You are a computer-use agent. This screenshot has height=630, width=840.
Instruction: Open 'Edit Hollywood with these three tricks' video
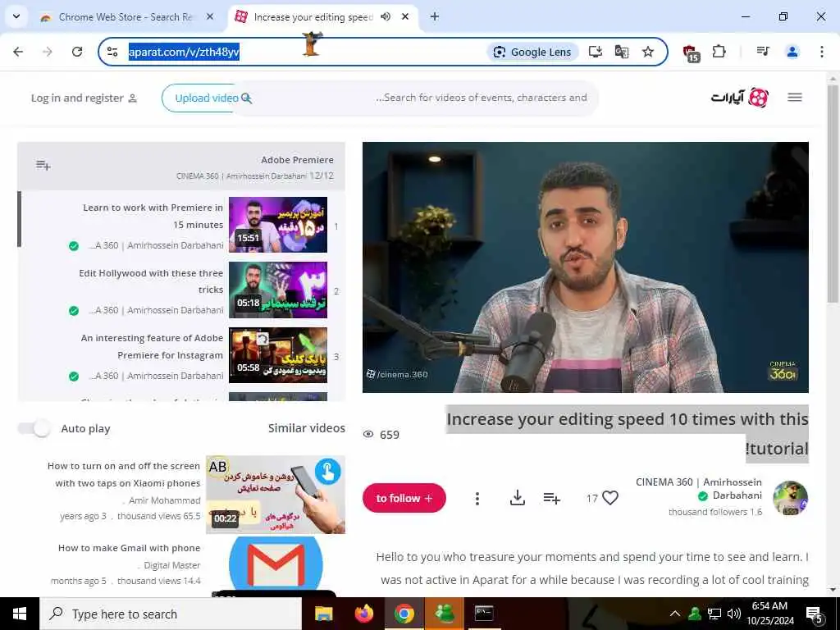click(x=151, y=281)
